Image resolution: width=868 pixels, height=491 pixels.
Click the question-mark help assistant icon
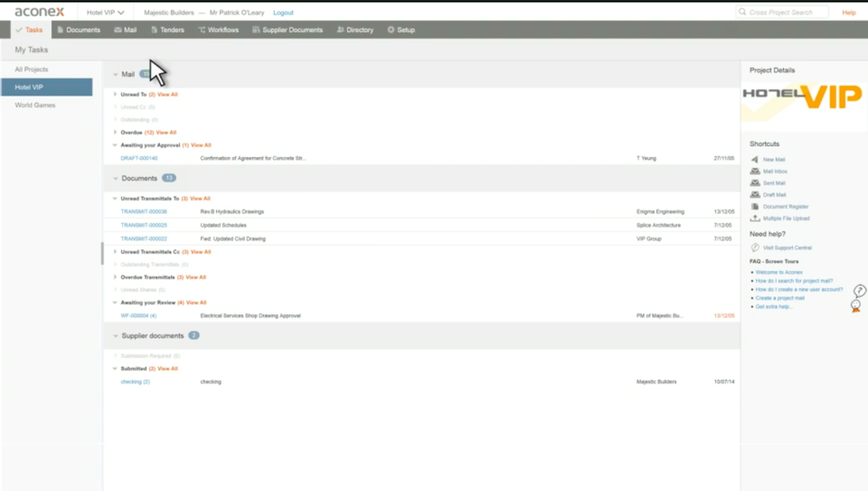859,291
